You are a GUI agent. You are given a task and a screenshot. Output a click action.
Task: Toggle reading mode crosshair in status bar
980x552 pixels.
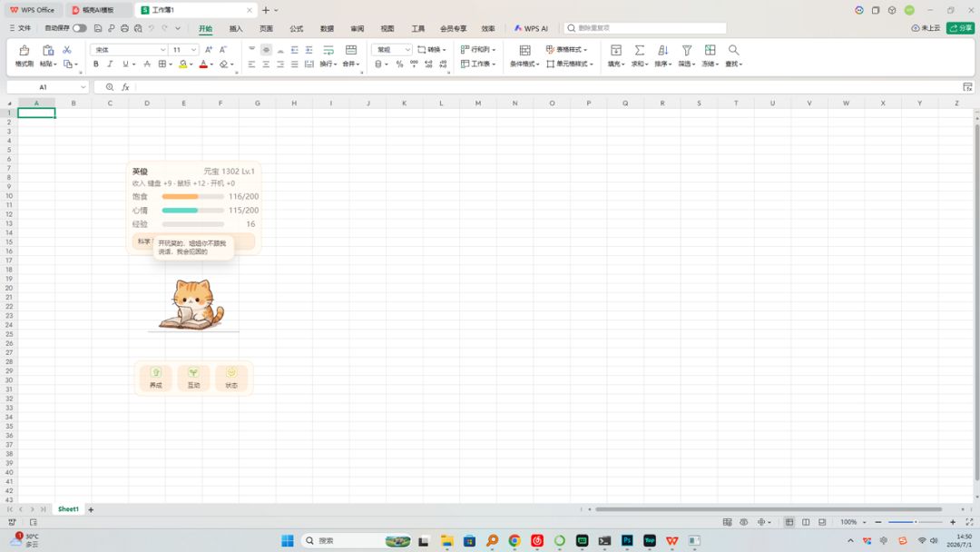click(x=761, y=522)
